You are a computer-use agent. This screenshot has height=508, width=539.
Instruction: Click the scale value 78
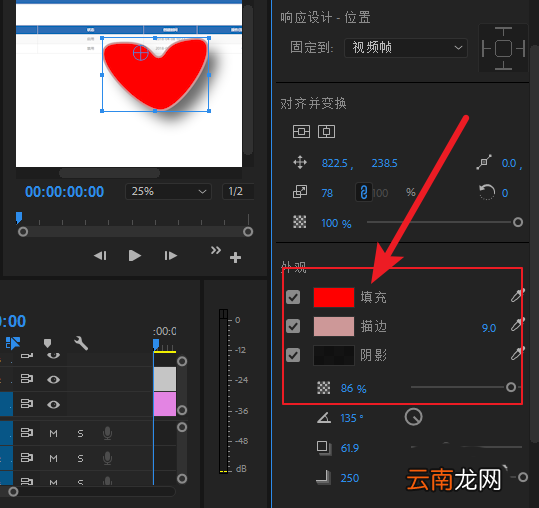[x=327, y=193]
